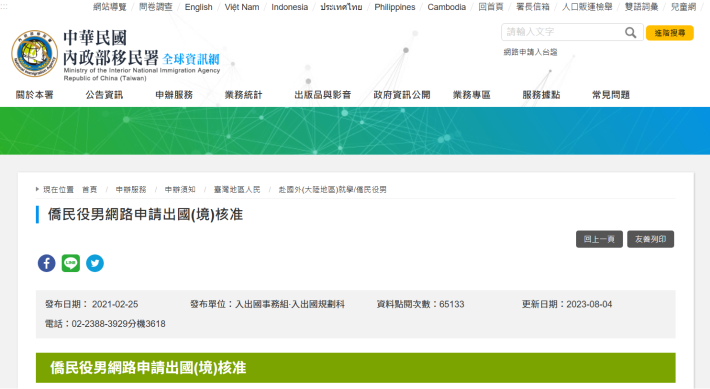Share page via LINE icon
The width and height of the screenshot is (710, 389).
click(71, 263)
